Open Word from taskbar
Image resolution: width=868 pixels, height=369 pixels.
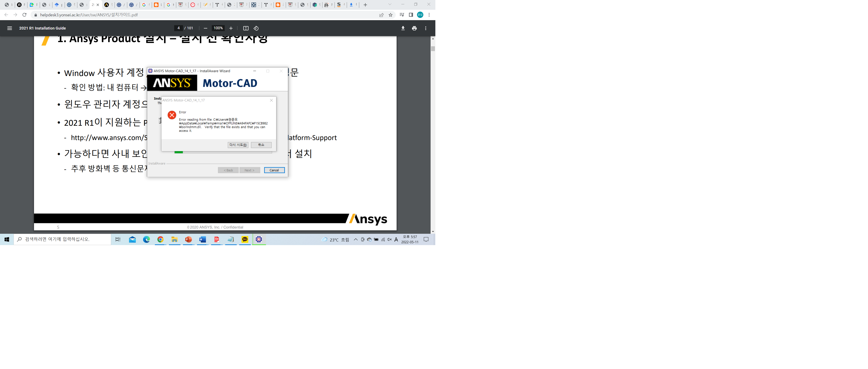tap(202, 239)
